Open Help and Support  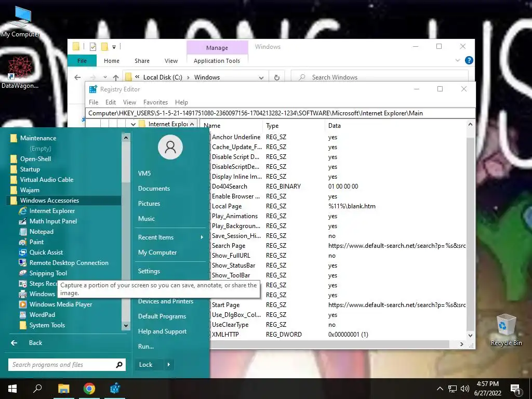[162, 331]
